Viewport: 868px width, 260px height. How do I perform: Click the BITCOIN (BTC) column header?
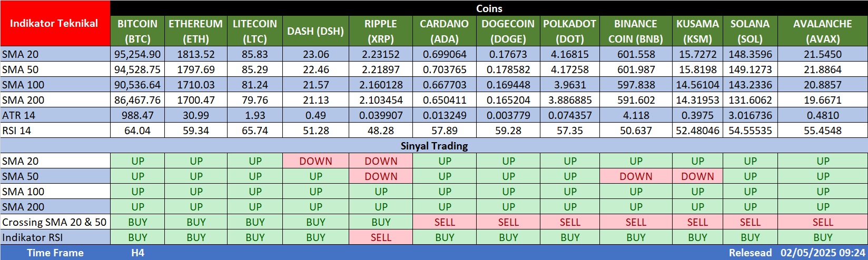137,31
